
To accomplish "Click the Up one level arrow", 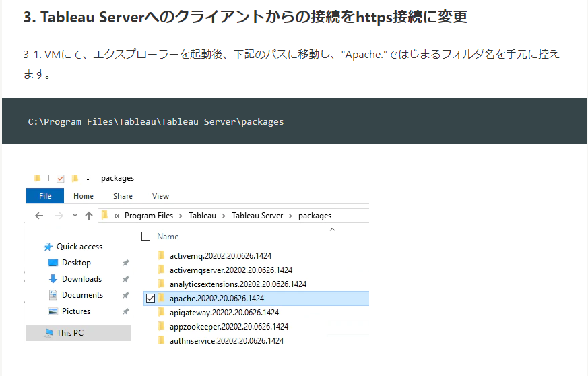I will [88, 216].
